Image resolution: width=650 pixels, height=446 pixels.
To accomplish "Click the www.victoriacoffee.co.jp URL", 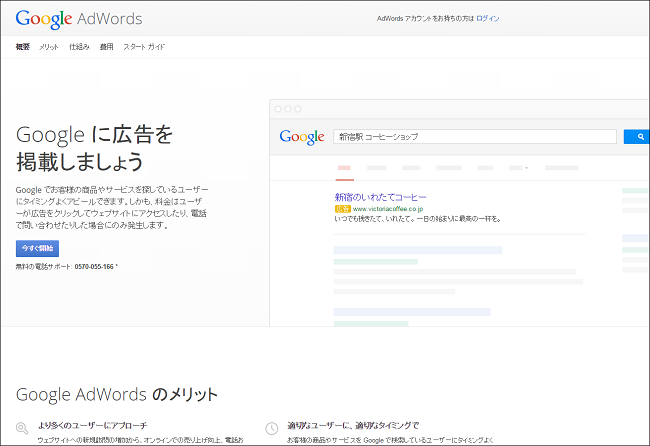I will (x=388, y=209).
